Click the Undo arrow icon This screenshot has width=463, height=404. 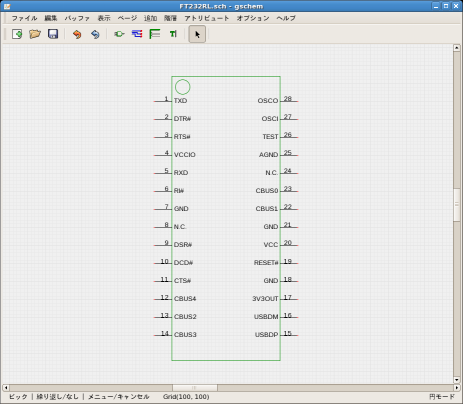click(x=77, y=34)
